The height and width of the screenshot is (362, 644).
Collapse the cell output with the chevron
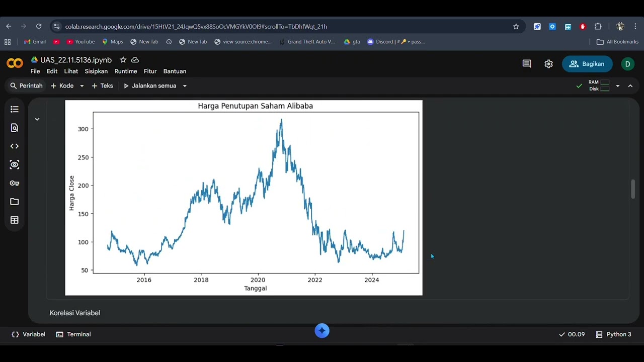(x=37, y=119)
